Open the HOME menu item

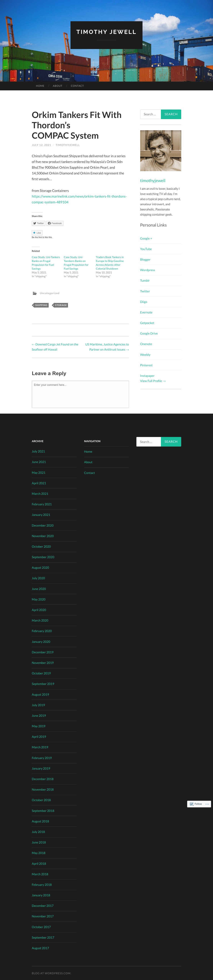[40, 86]
